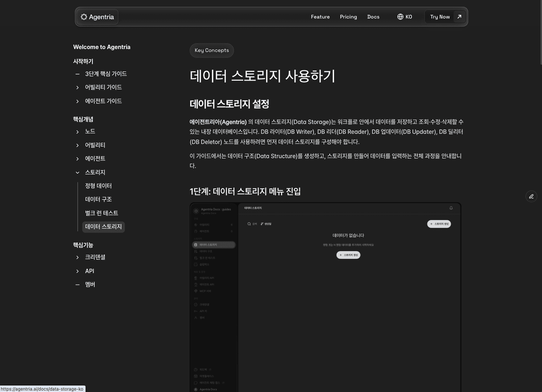Click the Try Now button
The image size is (542, 392).
(x=445, y=17)
